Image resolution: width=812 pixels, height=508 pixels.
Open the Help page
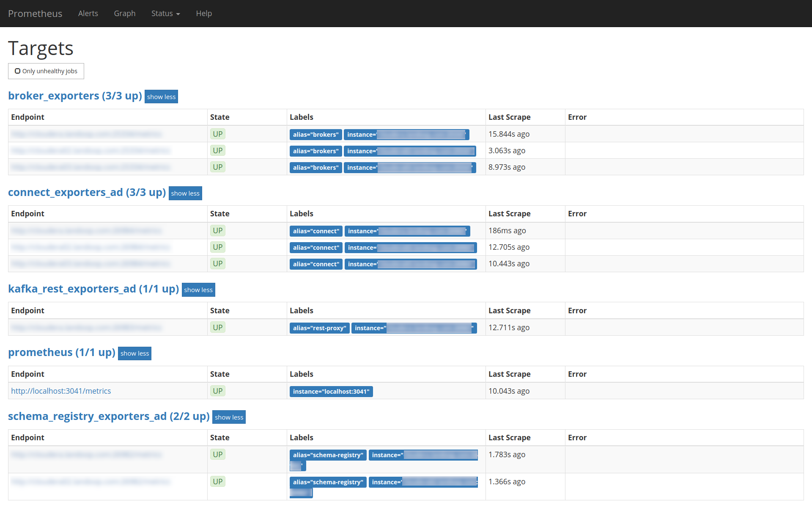pyautogui.click(x=204, y=14)
